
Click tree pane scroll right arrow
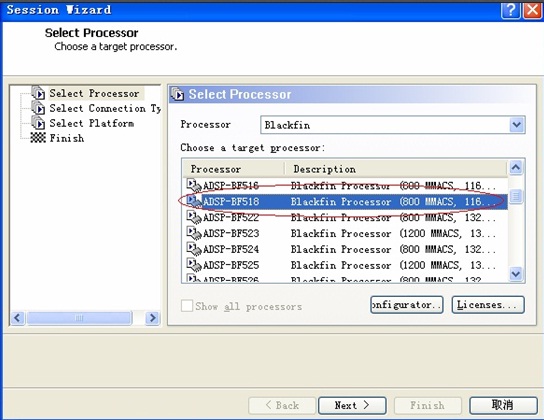(x=152, y=317)
